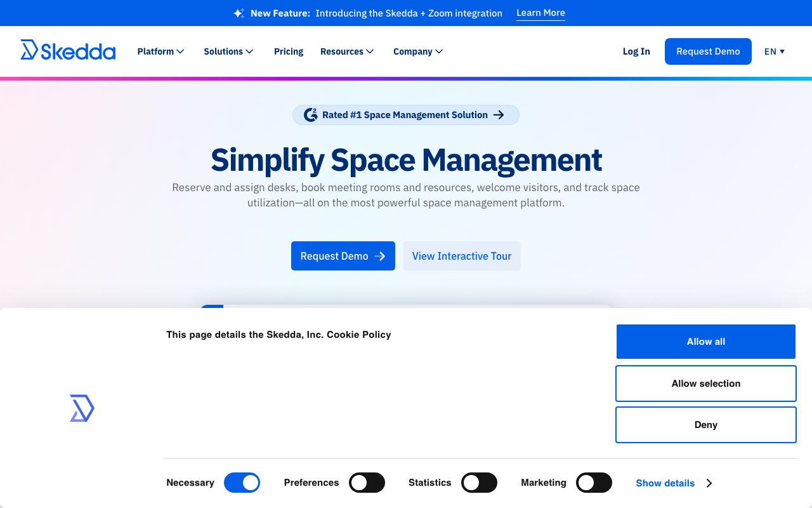Click the arrow next to Rated #1 Space Management

coord(499,115)
